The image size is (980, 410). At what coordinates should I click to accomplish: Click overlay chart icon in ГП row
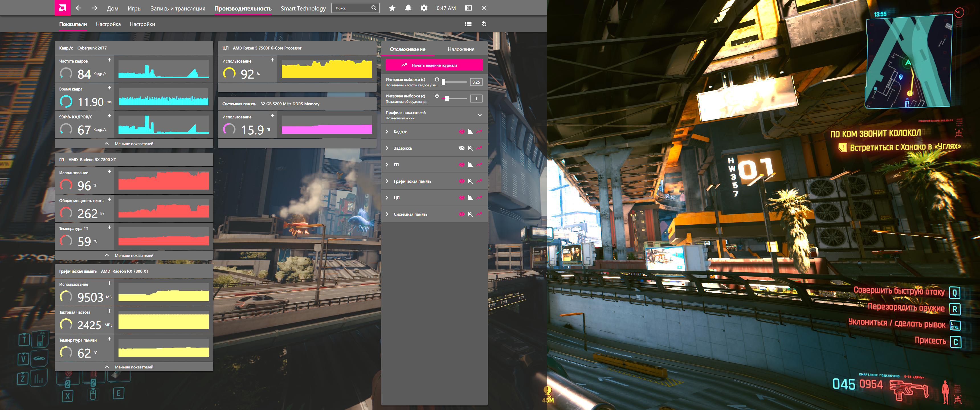click(x=470, y=165)
